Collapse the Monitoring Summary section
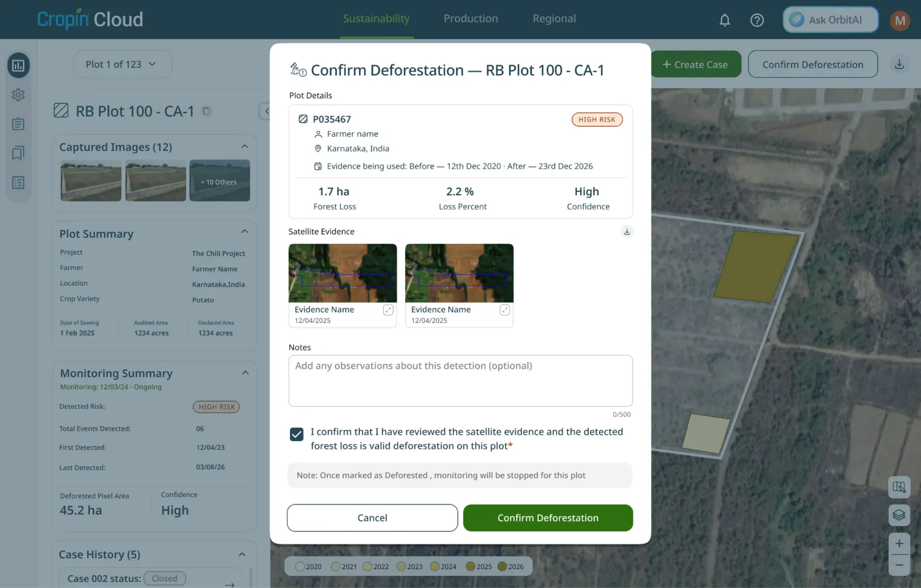 [245, 373]
